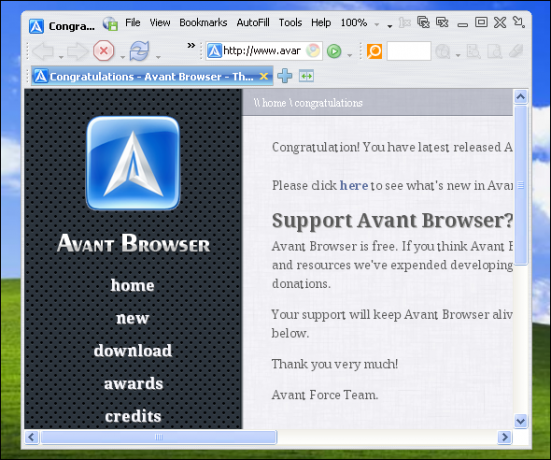Click the greyed find-in-page icon
The image size is (551, 460).
473,51
